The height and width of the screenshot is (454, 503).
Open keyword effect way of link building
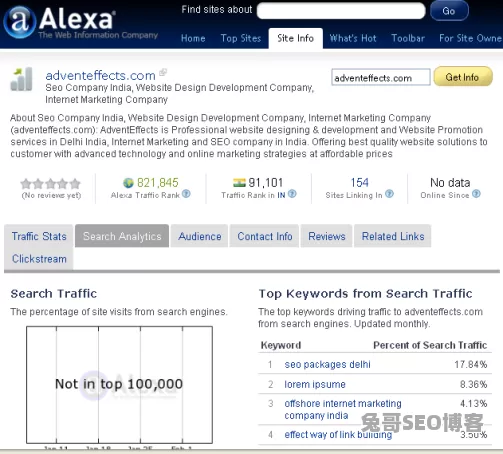338,435
